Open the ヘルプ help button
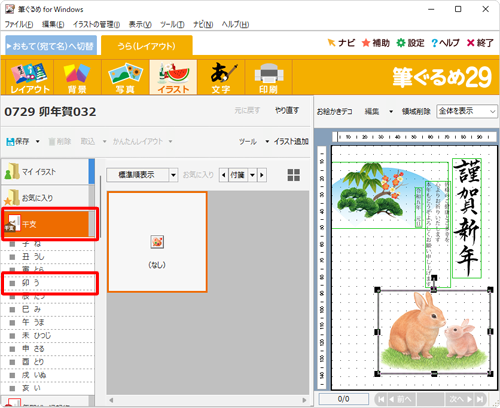 [445, 43]
